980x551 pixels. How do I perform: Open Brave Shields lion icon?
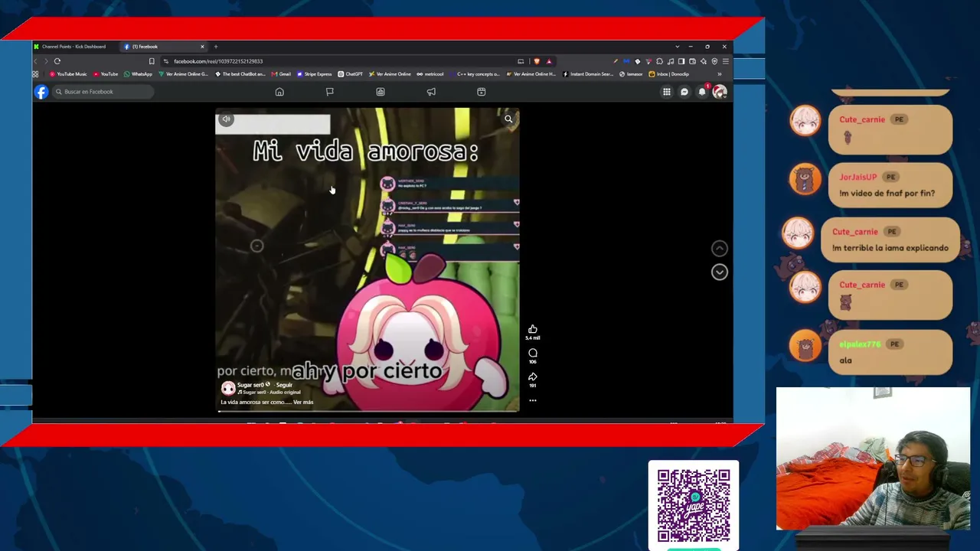(x=537, y=61)
